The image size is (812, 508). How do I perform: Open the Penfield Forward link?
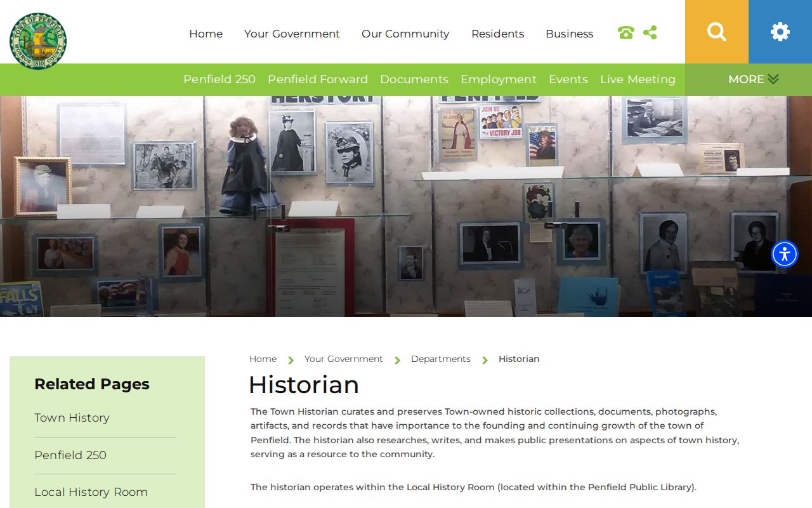pos(318,79)
